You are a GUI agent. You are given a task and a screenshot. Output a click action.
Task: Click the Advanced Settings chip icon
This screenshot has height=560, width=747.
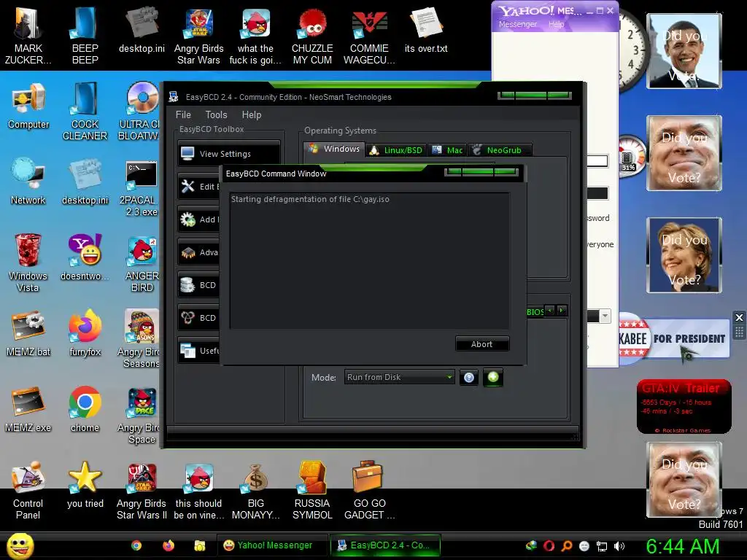click(x=187, y=252)
